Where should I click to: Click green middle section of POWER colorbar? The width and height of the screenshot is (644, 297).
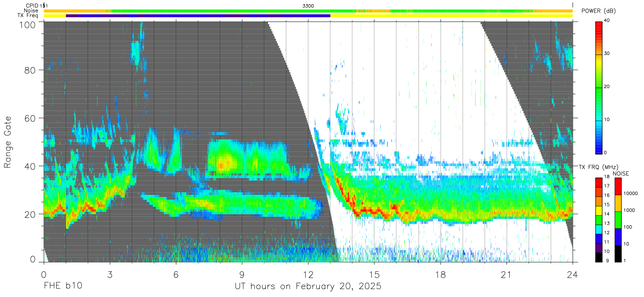point(599,86)
